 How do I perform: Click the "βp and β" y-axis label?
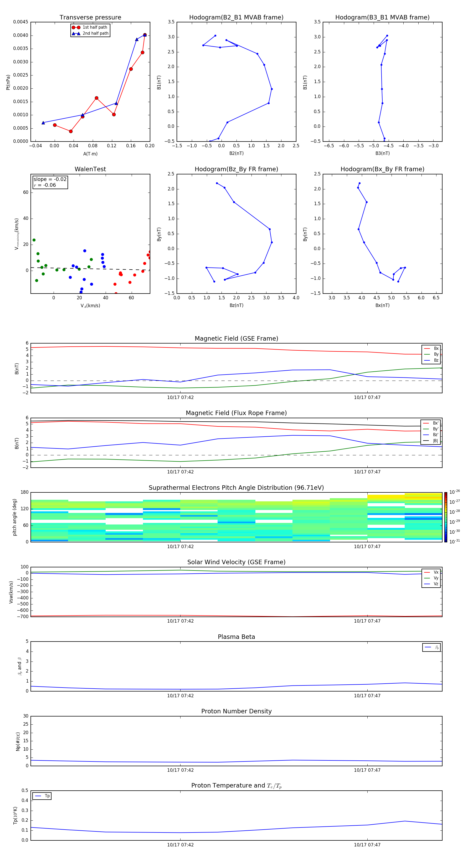(x=19, y=666)
